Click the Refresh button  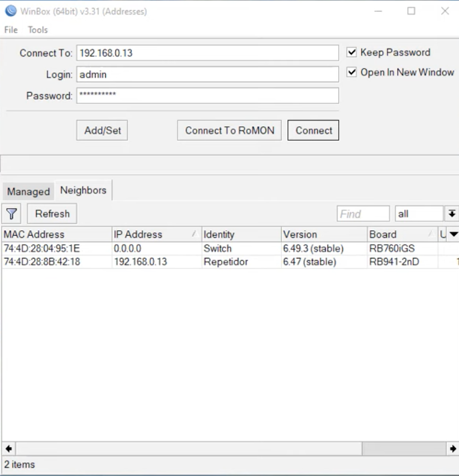pyautogui.click(x=52, y=214)
